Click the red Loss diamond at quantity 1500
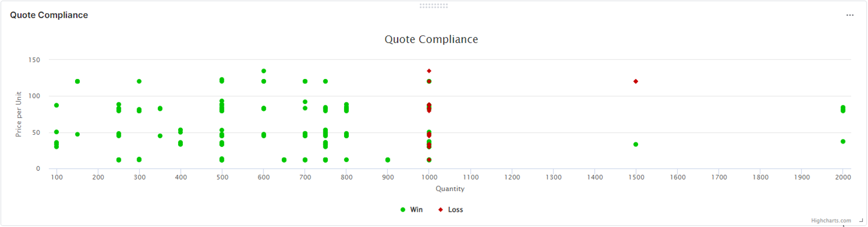 (x=636, y=82)
